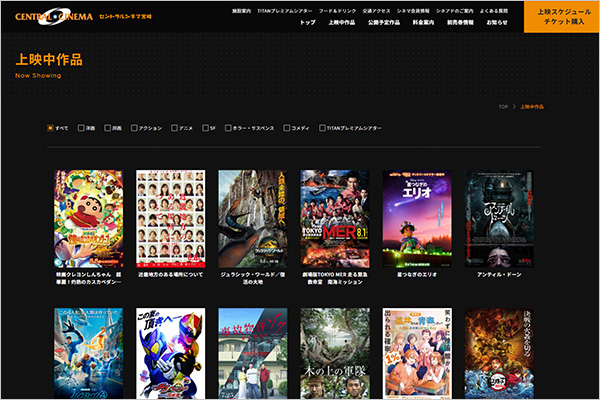Click the 映画クレヨンしんちゃん title text

click(88, 278)
